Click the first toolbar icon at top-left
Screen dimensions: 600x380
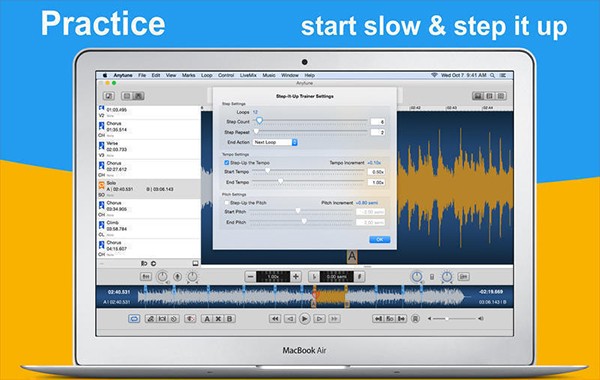(109, 96)
